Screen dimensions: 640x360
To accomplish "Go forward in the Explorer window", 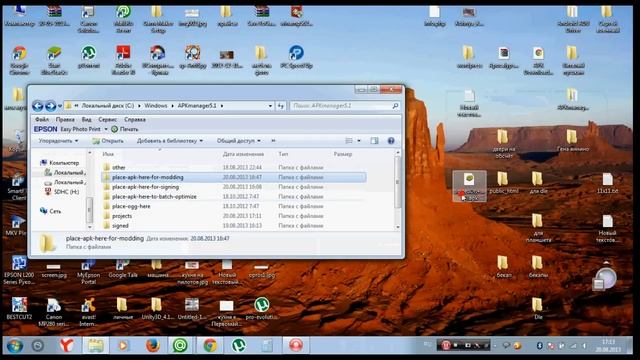I will (51, 106).
